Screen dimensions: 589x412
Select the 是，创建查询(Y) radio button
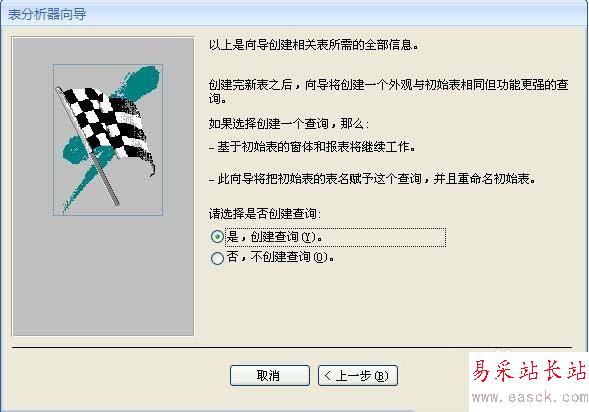(x=217, y=237)
